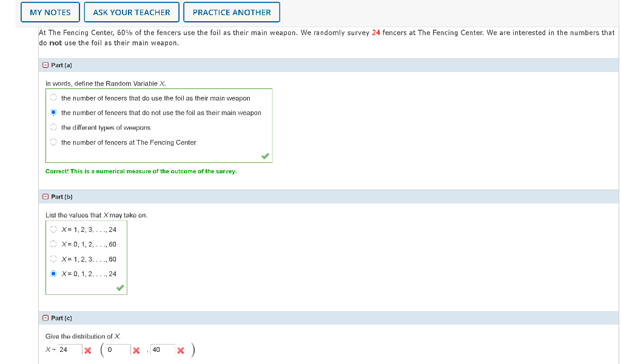Click the 'List the values that X may take on' prompt
This screenshot has width=621, height=364.
coord(96,215)
